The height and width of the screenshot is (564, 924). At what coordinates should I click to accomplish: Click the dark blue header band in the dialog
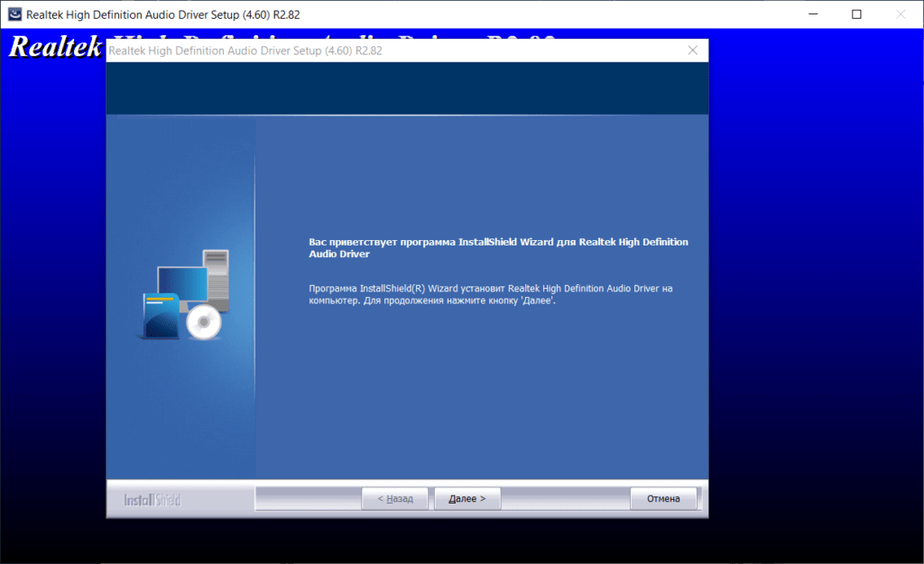click(x=406, y=88)
